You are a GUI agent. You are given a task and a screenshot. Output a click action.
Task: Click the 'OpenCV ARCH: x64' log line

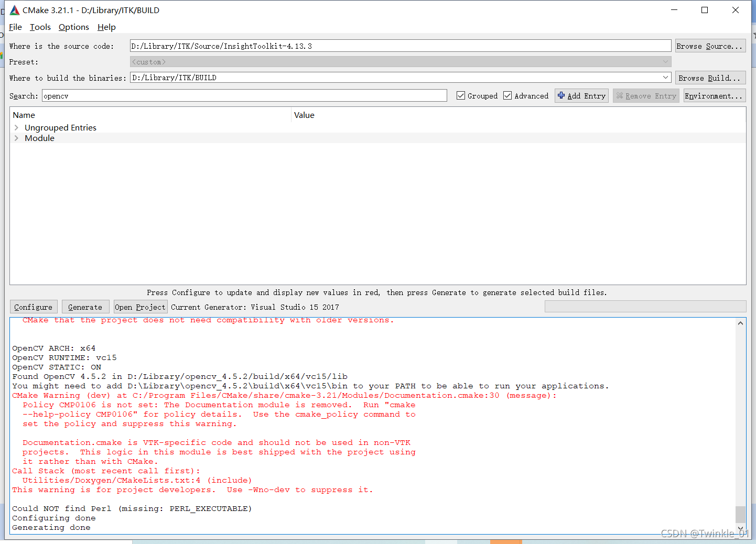coord(54,348)
